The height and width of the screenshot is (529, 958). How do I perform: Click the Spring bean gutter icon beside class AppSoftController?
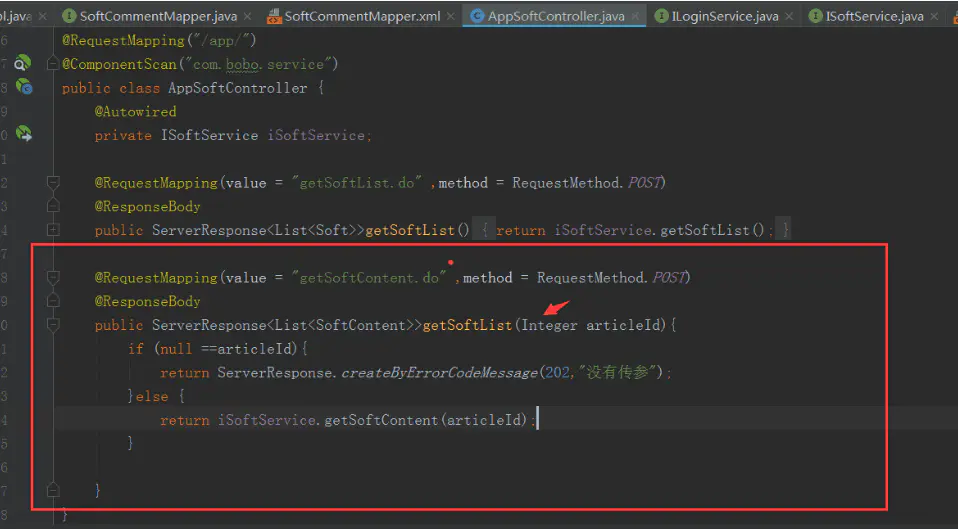click(x=24, y=87)
